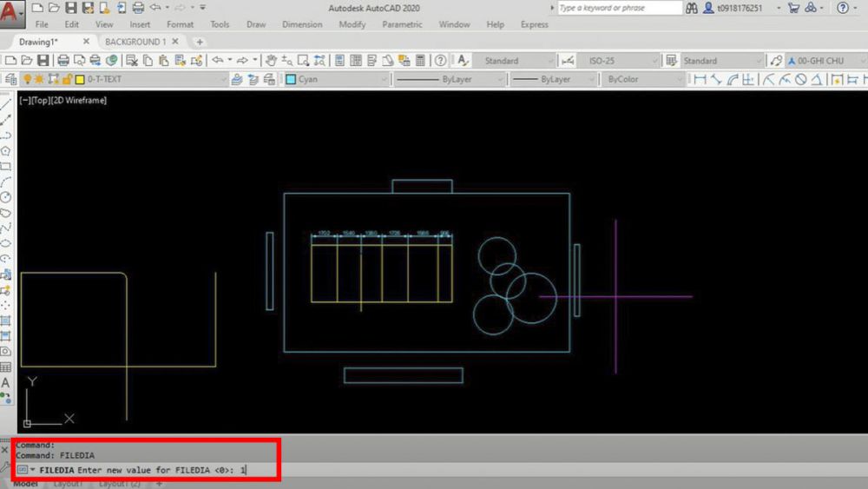868x489 pixels.
Task: Click the yellow 0-T-TEXT layer color swatch
Action: click(x=80, y=79)
